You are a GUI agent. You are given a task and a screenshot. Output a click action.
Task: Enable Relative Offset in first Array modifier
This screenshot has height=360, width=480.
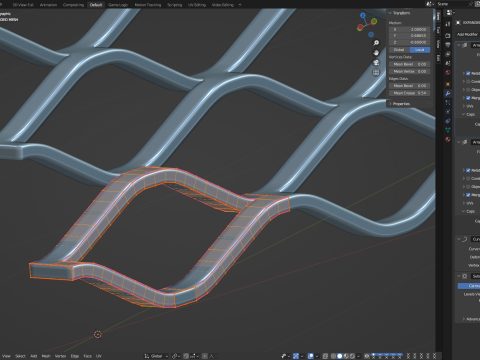point(468,73)
